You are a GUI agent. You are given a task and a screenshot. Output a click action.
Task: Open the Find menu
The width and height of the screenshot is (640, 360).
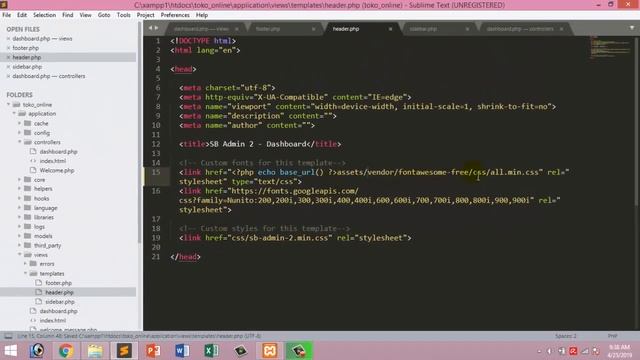pyautogui.click(x=67, y=15)
